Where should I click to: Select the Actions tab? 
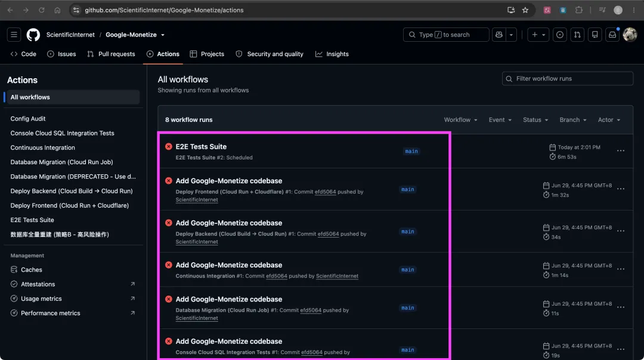(163, 54)
